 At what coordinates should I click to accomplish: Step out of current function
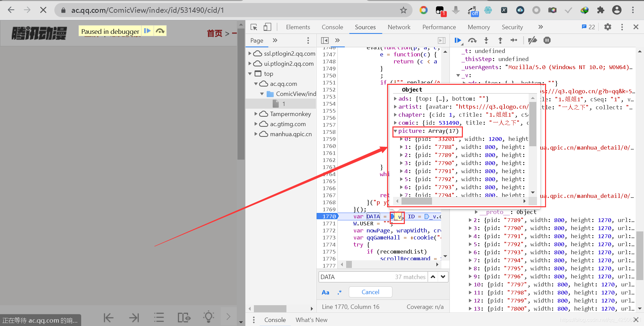pos(500,41)
